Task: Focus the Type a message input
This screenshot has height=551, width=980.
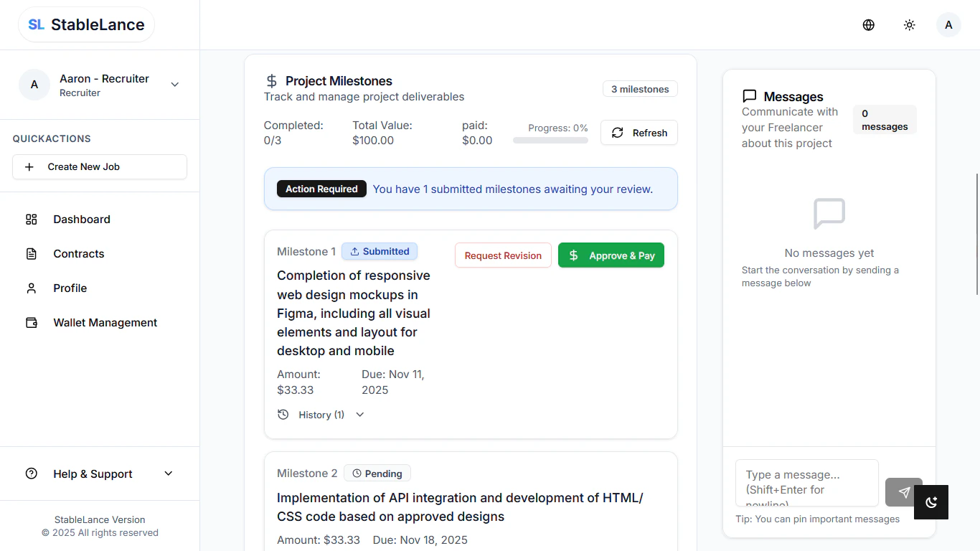Action: tap(807, 483)
